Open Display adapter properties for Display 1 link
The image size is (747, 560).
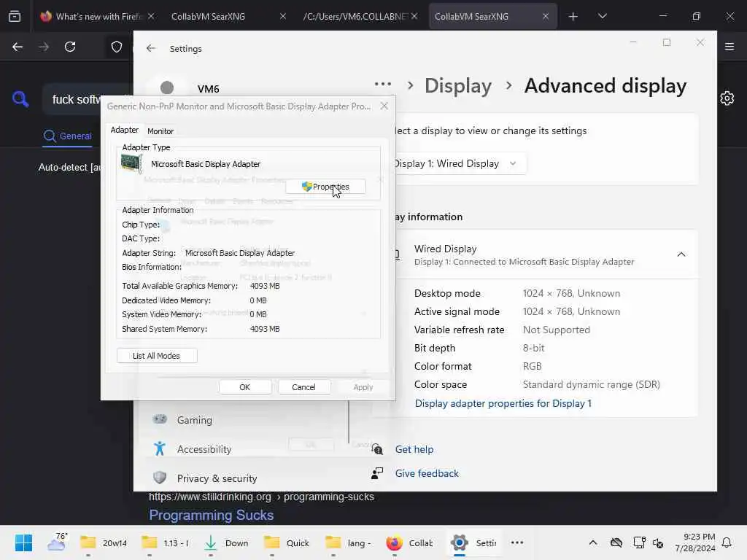click(503, 403)
